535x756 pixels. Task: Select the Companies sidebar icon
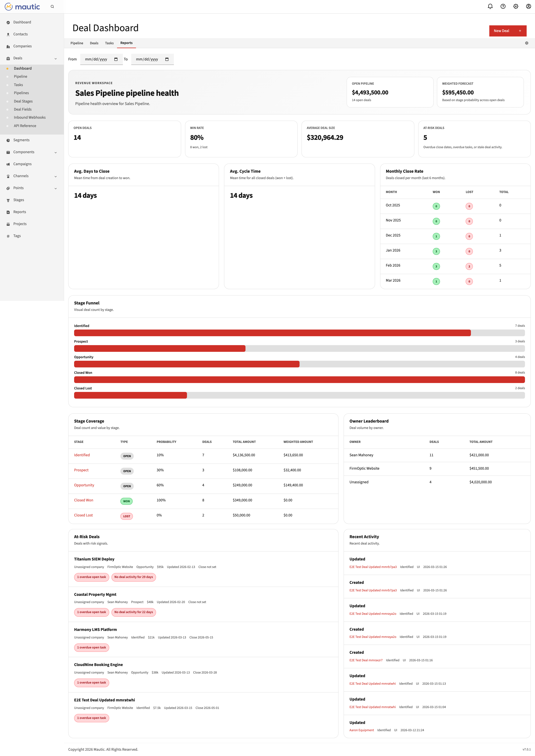(8, 46)
